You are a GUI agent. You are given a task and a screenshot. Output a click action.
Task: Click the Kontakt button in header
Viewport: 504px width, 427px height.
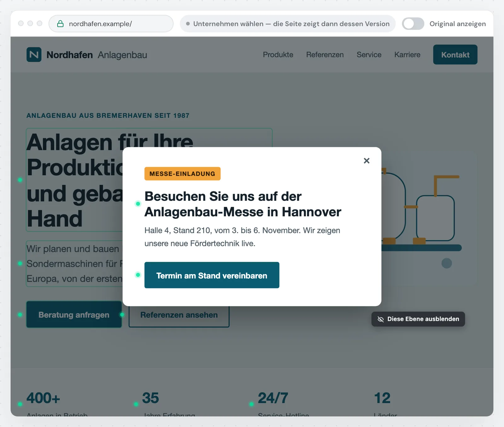click(x=455, y=55)
